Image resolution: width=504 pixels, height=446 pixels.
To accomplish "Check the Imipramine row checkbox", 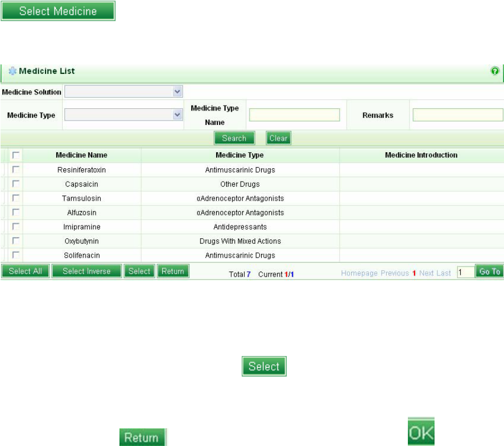I will click(x=16, y=226).
